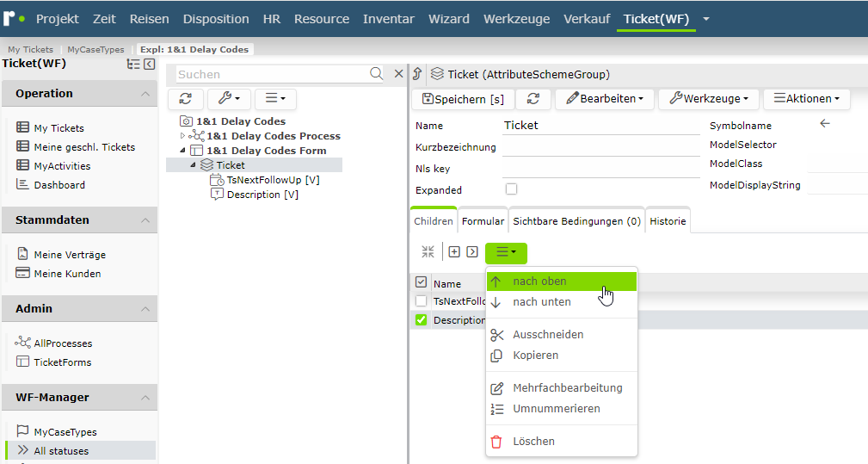This screenshot has height=464, width=868.
Task: Select the Ticket node in the tree
Action: pyautogui.click(x=231, y=165)
